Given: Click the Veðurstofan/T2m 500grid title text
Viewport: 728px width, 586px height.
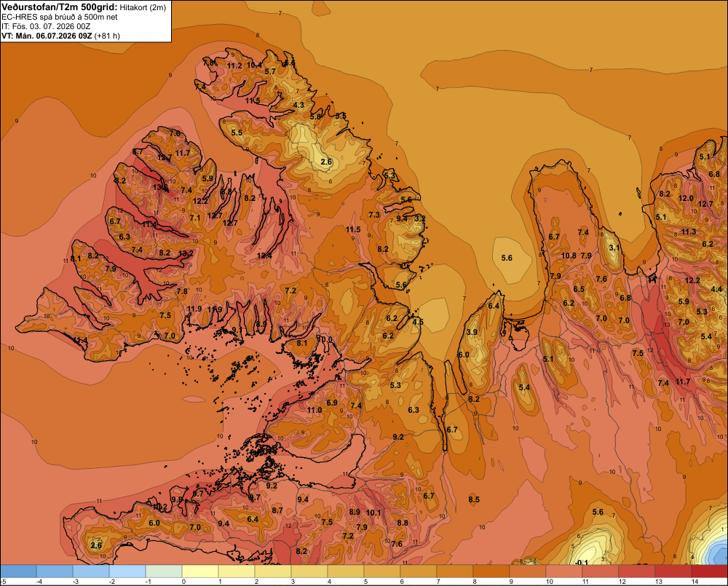Looking at the screenshot, I should (60, 7).
